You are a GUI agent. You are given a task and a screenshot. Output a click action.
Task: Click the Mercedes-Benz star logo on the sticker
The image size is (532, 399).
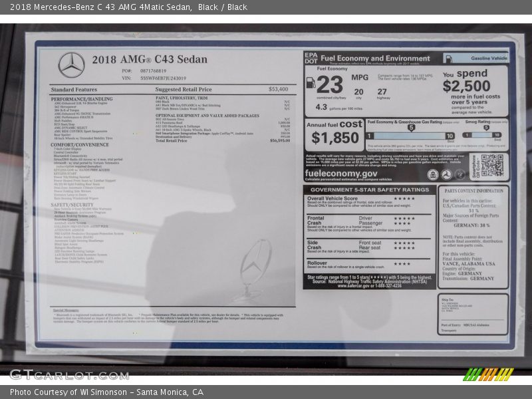tap(71, 65)
